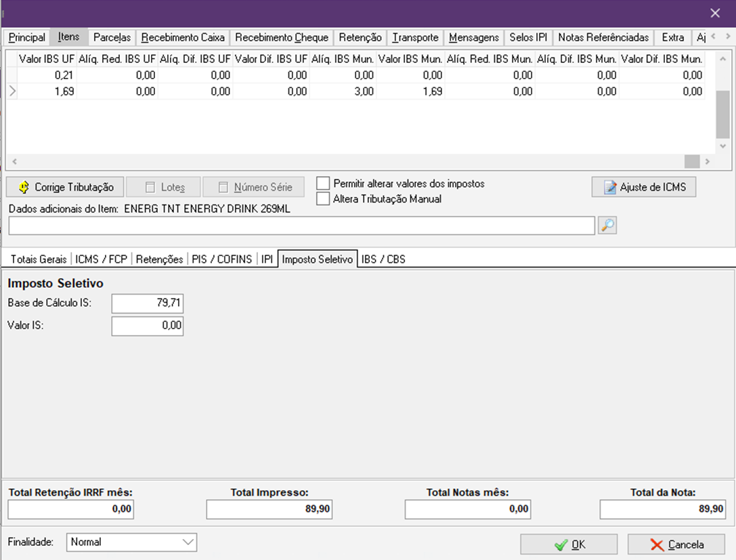This screenshot has height=560, width=736.
Task: Select the Mensagens tab
Action: pyautogui.click(x=473, y=37)
